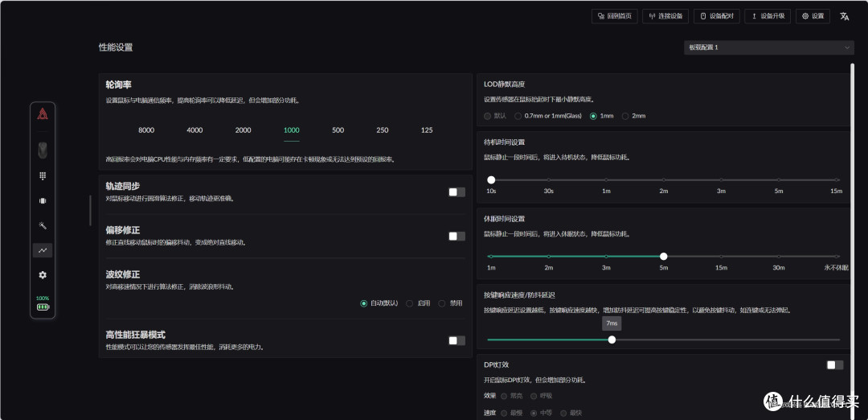This screenshot has width=868, height=420.
Task: Click the red triangle brand logo in sidebar
Action: 43,114
